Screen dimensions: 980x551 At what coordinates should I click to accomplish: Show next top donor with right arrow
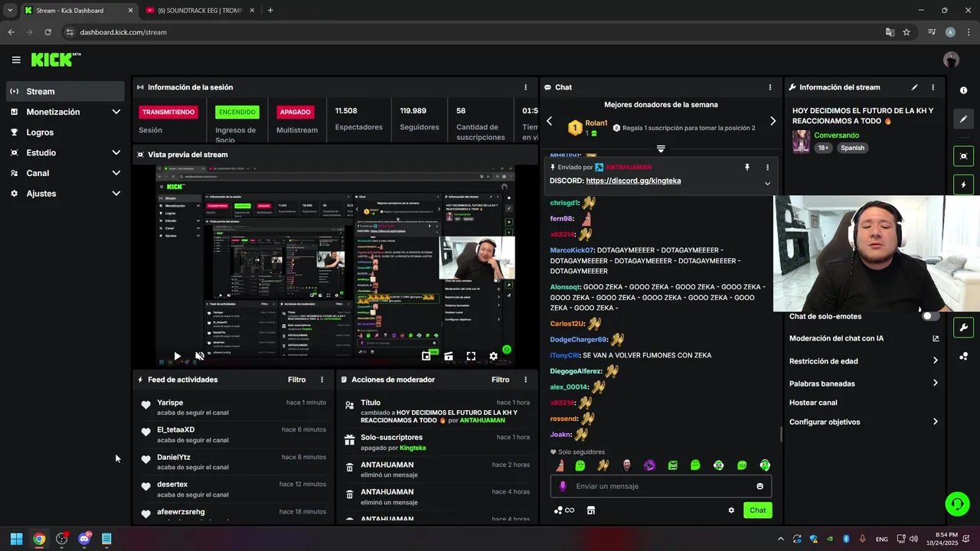pyautogui.click(x=773, y=121)
